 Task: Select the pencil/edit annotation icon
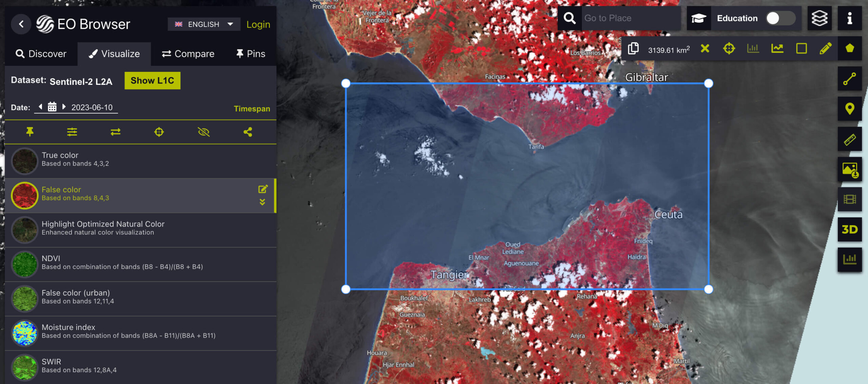(825, 49)
